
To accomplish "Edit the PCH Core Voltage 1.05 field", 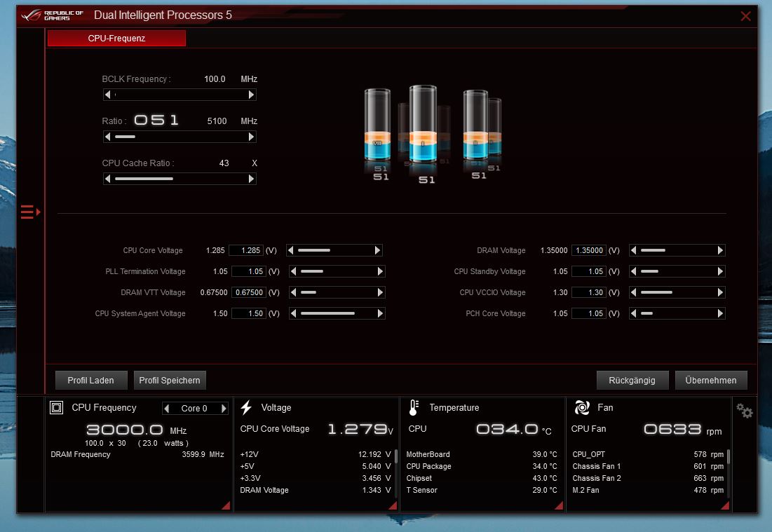I will tap(589, 313).
